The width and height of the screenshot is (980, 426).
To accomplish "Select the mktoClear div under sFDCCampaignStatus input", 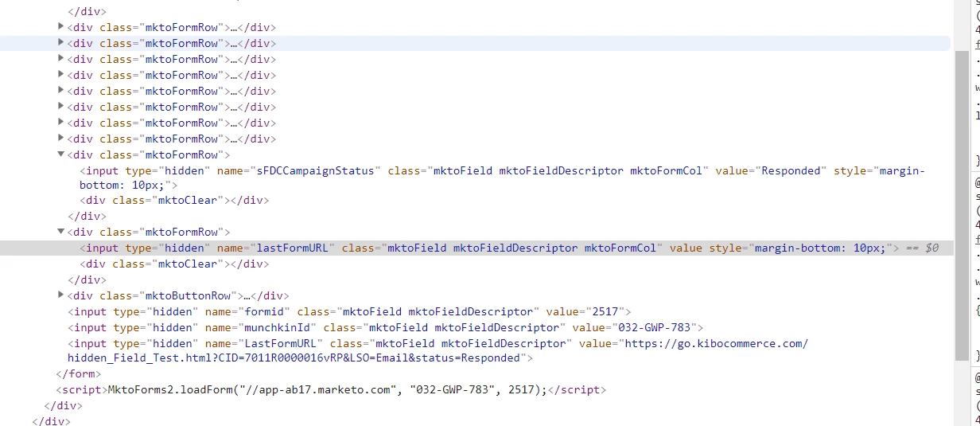I will 174,201.
